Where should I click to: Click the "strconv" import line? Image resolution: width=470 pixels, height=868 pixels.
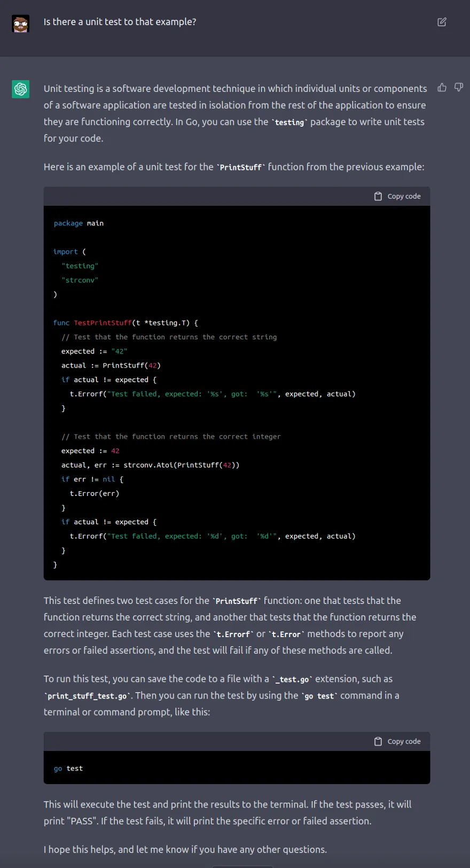pos(80,280)
